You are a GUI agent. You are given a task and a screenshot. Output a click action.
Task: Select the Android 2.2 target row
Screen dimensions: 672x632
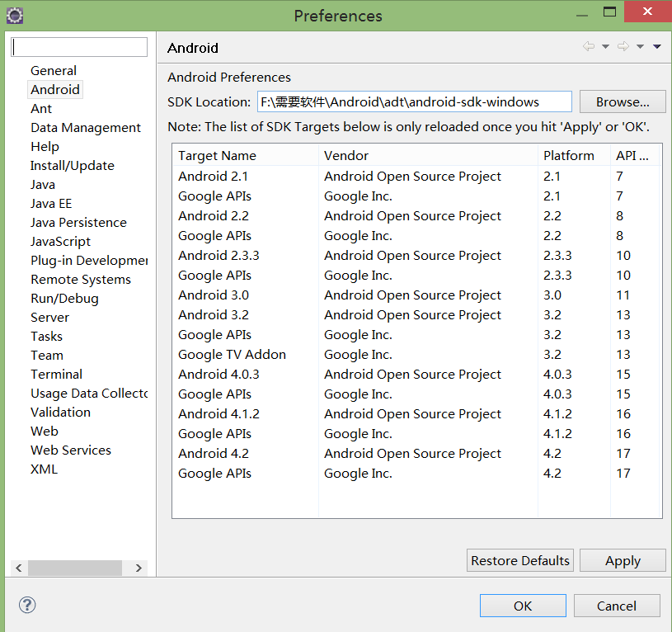click(x=416, y=215)
